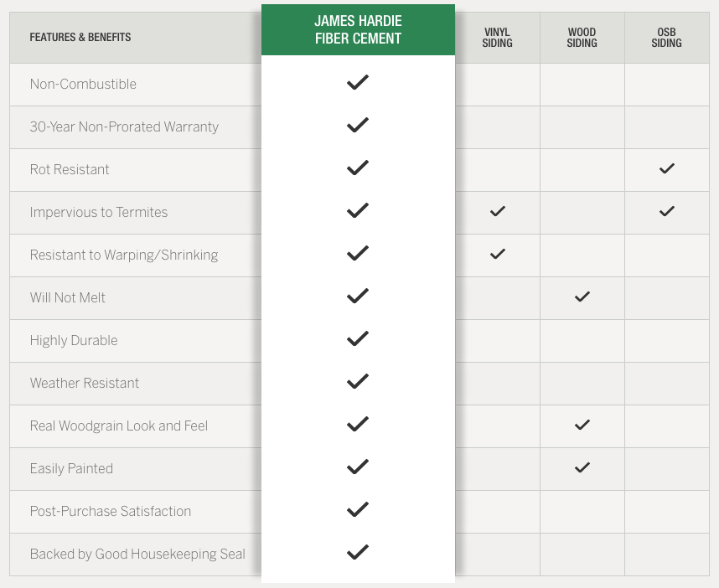Click James Hardie Good Housekeeping Seal checkmark

coord(358,552)
